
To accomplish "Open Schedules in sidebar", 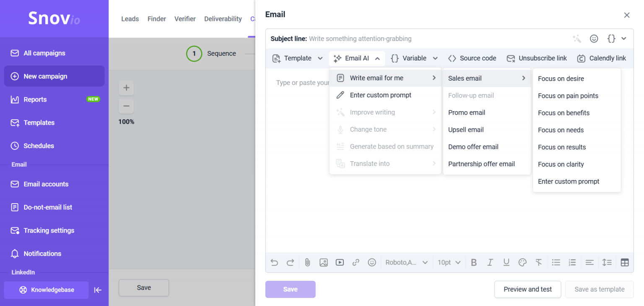I will pyautogui.click(x=55, y=146).
